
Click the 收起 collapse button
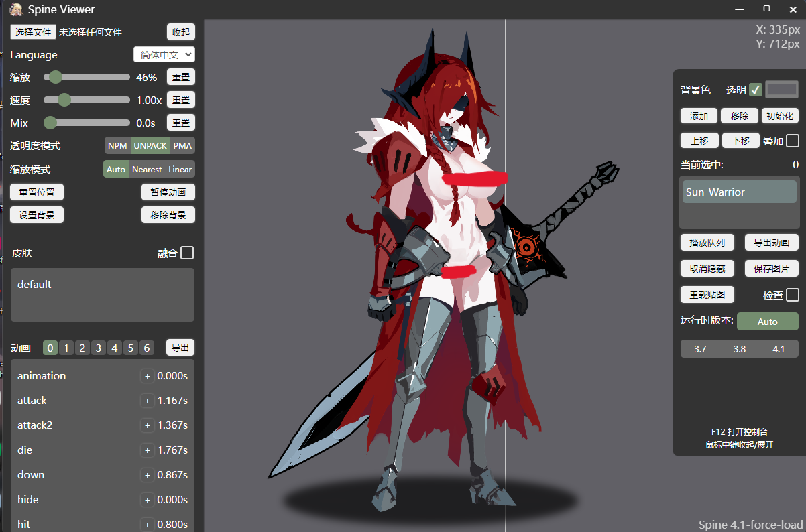[180, 32]
